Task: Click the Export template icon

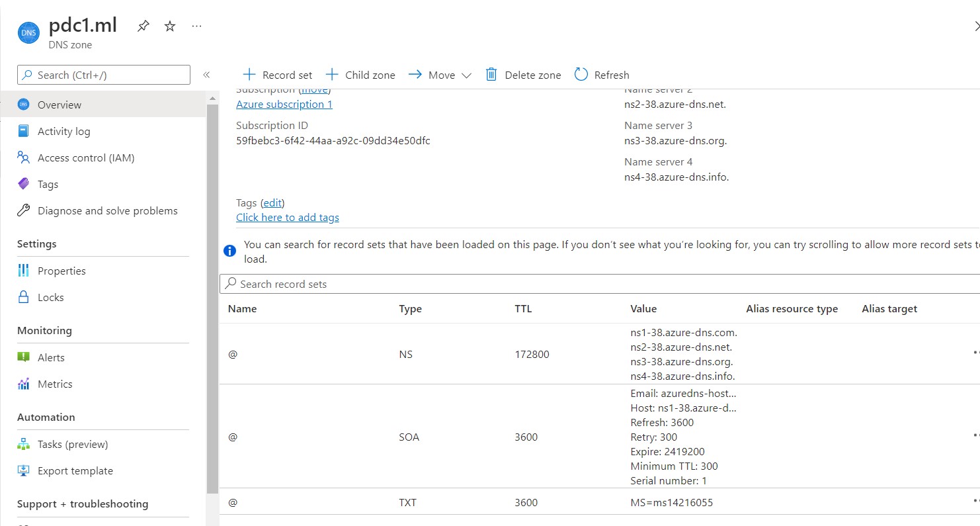Action: point(24,470)
